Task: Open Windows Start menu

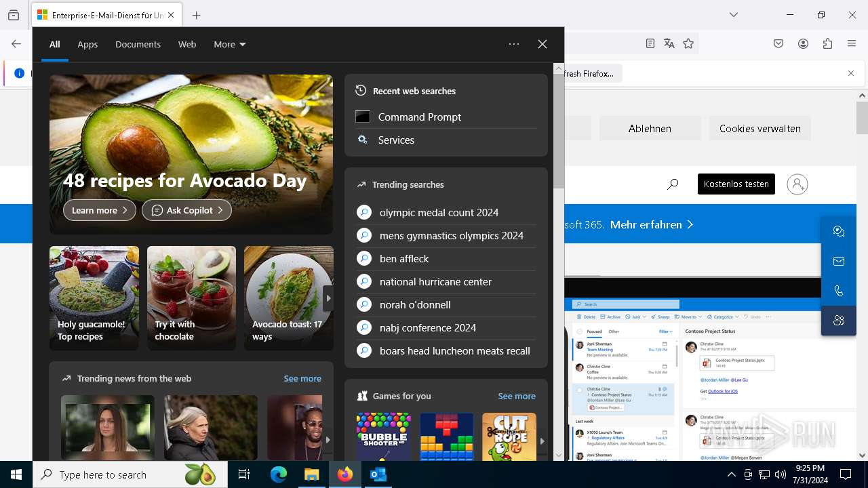Action: [16, 474]
